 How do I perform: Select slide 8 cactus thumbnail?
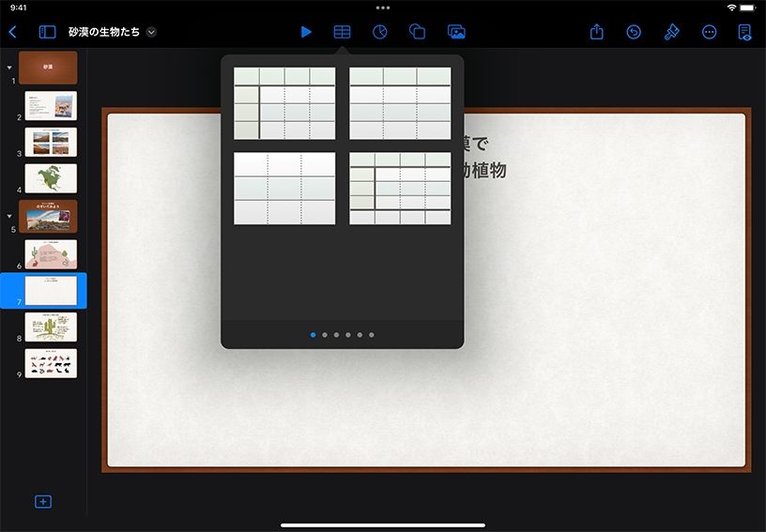(51, 327)
